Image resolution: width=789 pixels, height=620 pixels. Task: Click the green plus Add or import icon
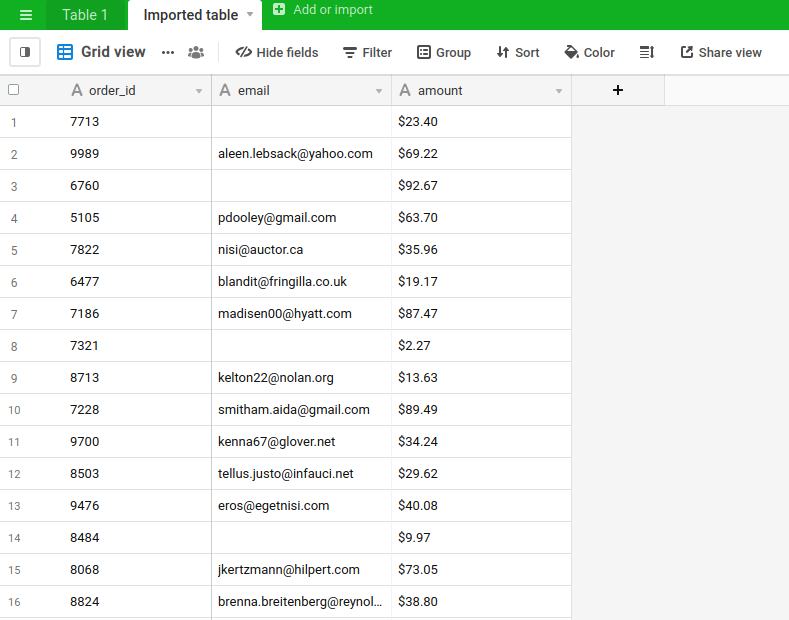[x=279, y=10]
